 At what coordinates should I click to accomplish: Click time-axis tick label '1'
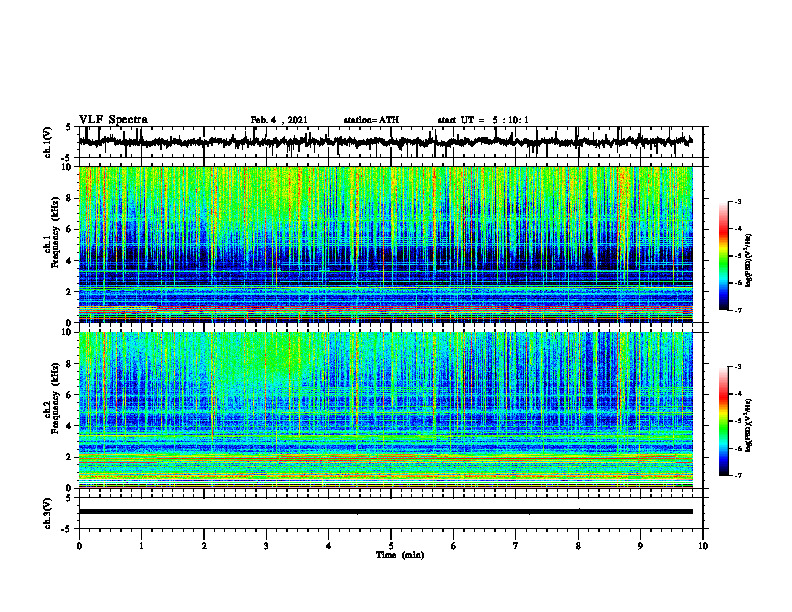click(141, 546)
